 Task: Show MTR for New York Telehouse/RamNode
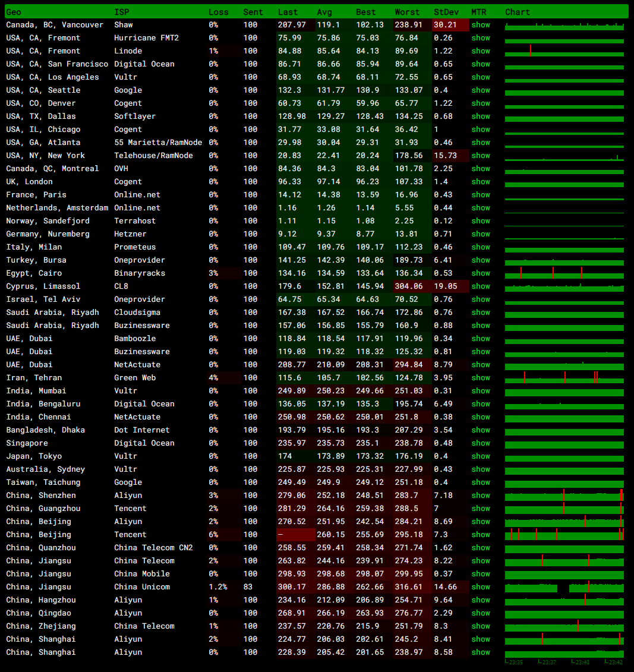pyautogui.click(x=481, y=156)
